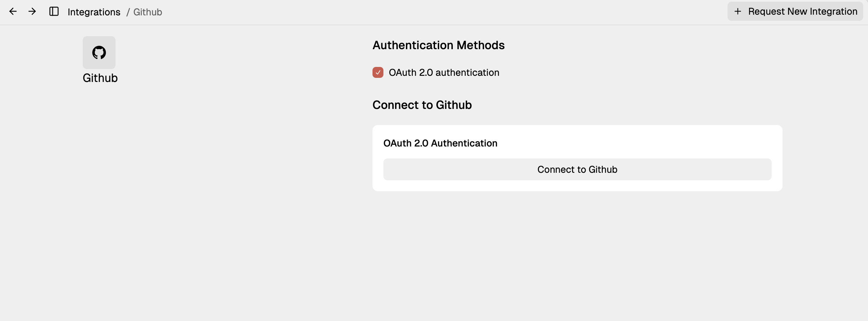Go back using the left arrow

[x=13, y=12]
